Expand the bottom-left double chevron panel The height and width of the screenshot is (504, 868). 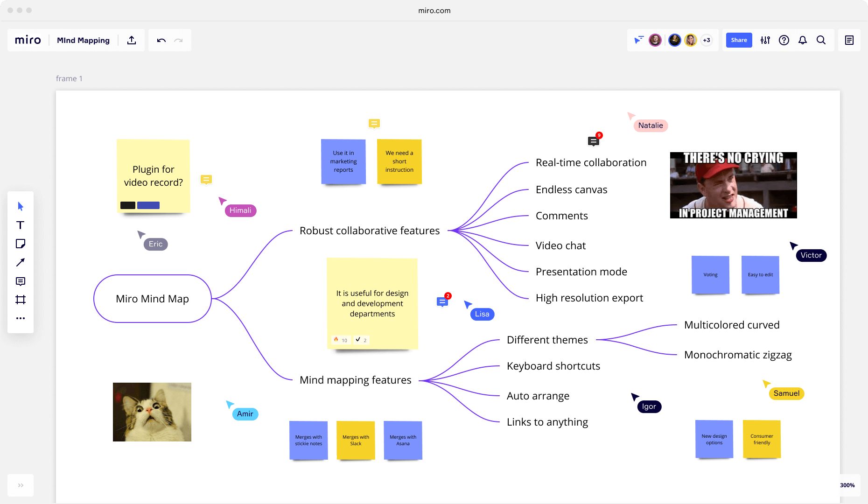[x=21, y=485]
